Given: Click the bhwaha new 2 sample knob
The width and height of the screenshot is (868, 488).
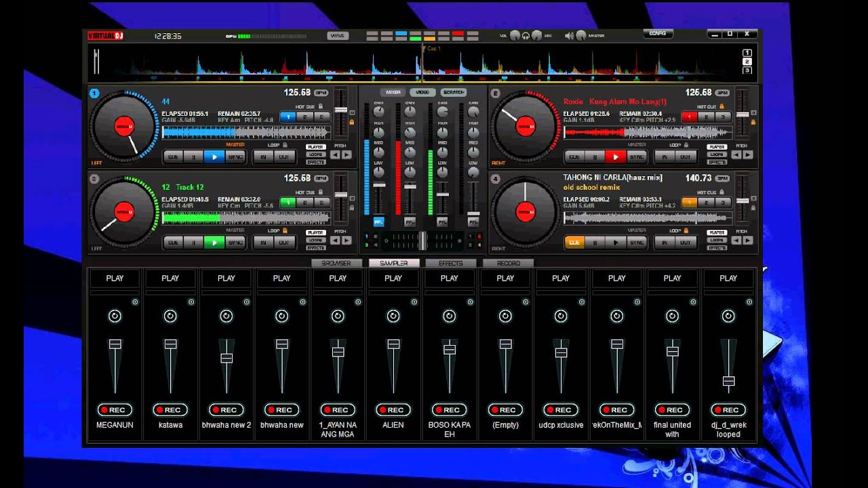Looking at the screenshot, I should tap(226, 317).
